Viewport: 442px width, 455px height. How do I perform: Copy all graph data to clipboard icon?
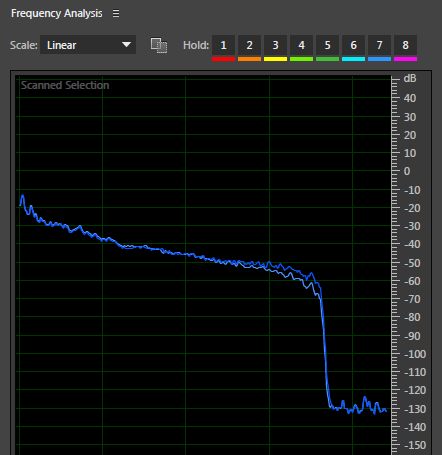click(159, 45)
